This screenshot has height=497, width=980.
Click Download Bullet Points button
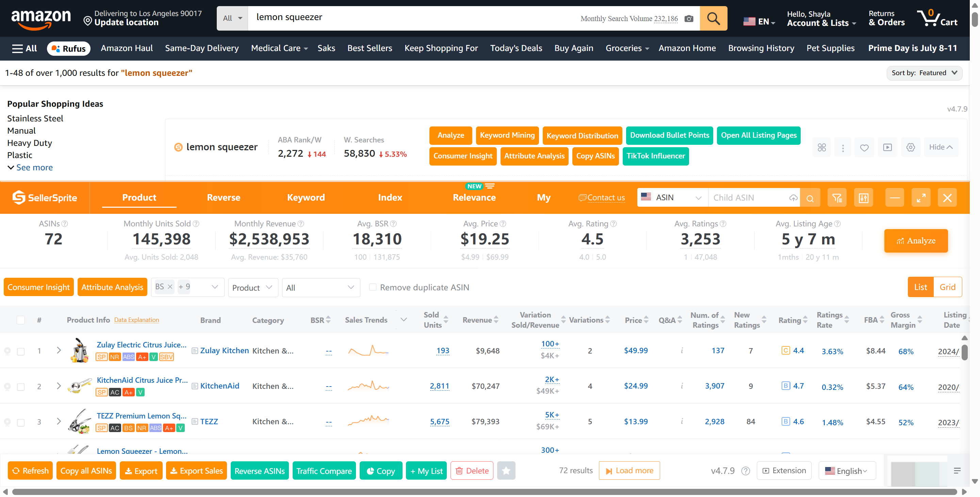(x=669, y=135)
